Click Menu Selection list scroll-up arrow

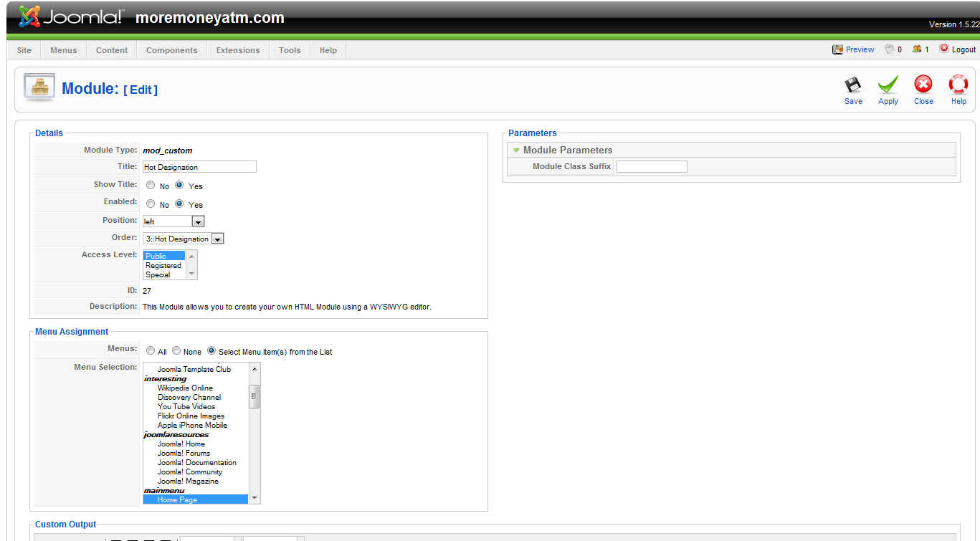pyautogui.click(x=254, y=369)
